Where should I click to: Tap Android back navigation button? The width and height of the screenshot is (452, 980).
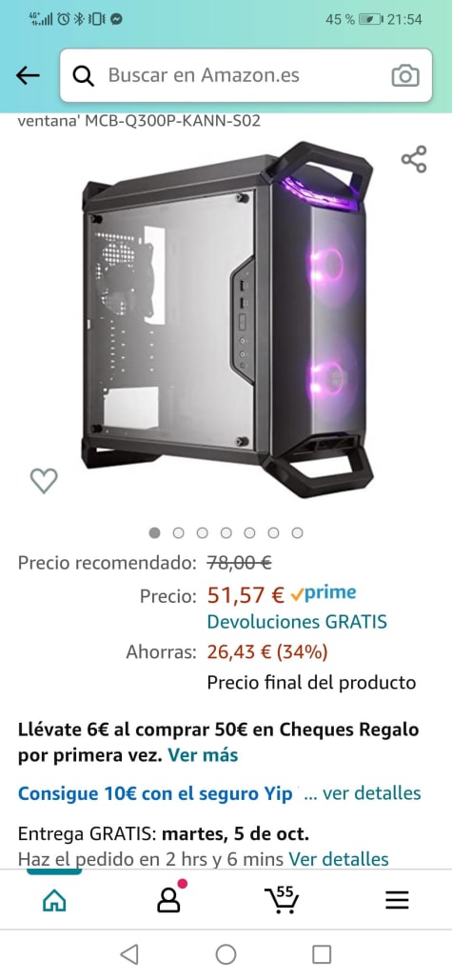129,954
